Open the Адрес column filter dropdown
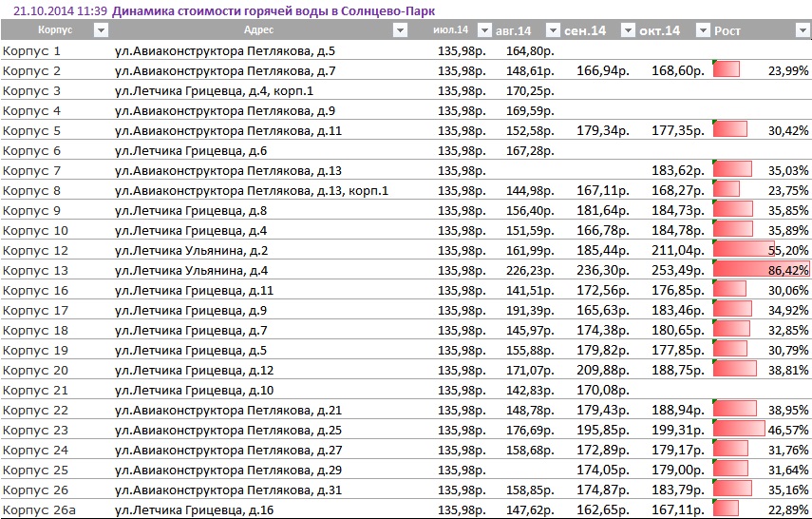Screen dimensions: 812x519 [x=400, y=30]
